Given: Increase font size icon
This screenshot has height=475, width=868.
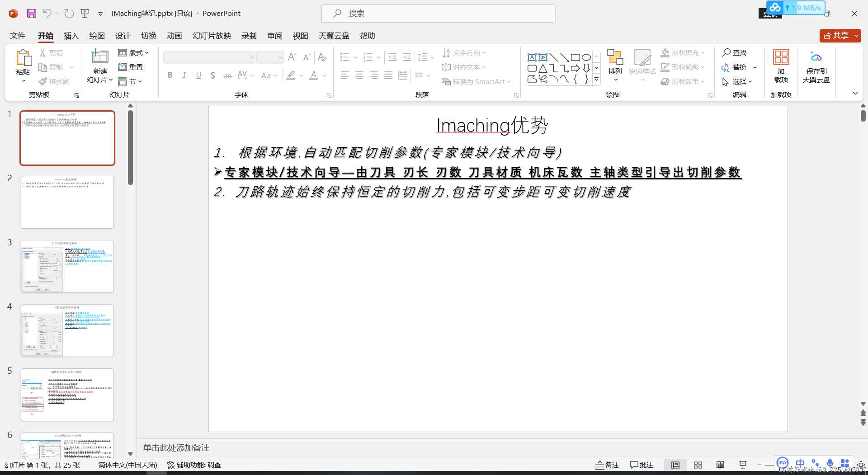Looking at the screenshot, I should tap(292, 57).
